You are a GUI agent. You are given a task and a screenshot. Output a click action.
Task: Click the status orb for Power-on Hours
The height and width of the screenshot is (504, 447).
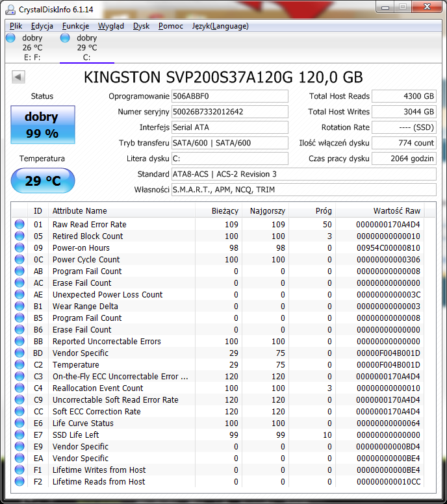pos(19,247)
